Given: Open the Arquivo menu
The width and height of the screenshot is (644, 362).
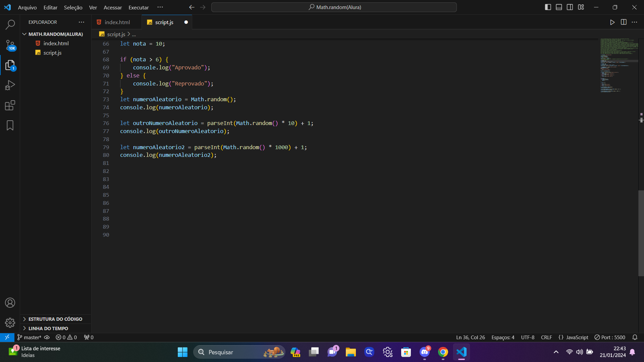Looking at the screenshot, I should tap(27, 7).
